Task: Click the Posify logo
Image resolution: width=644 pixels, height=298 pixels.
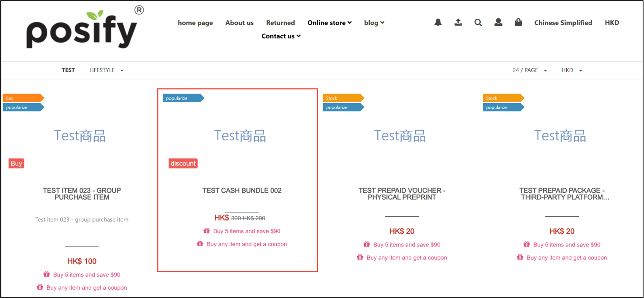Action: 83,28
